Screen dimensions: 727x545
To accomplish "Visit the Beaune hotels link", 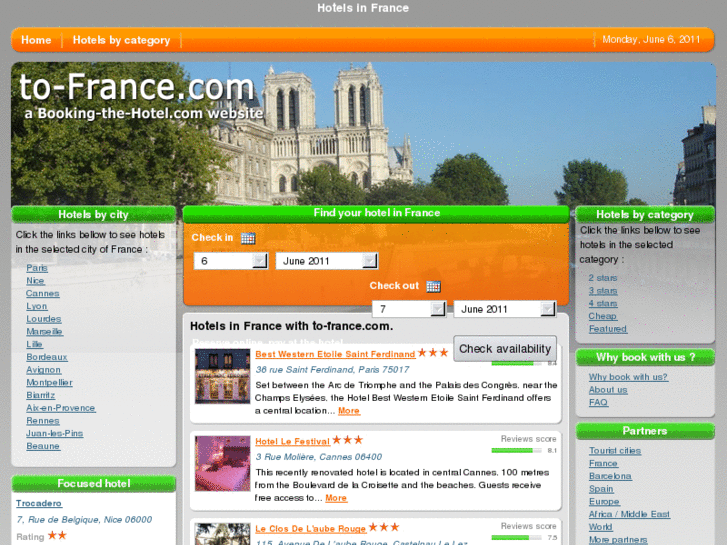I will (43, 446).
